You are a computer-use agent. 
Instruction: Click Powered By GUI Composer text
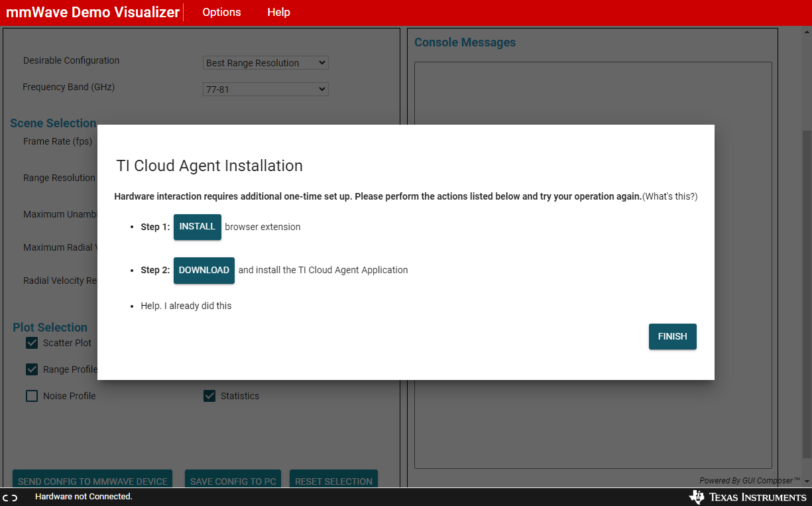click(750, 481)
